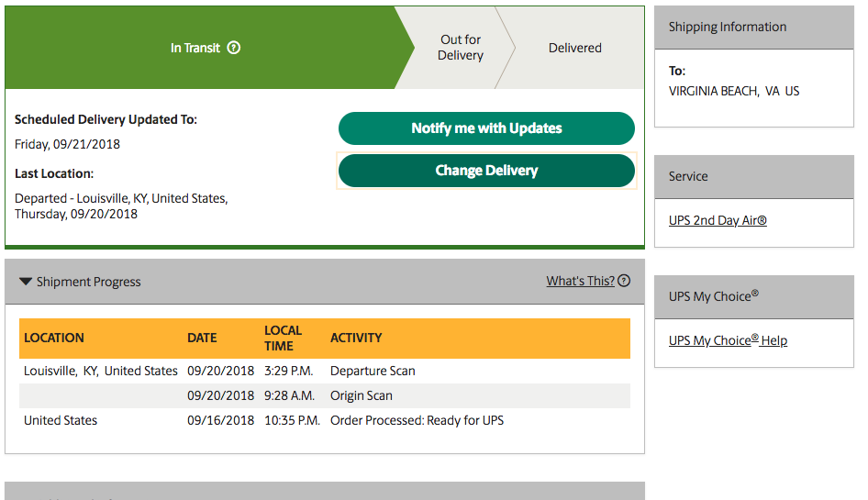Click the Change Delivery button

click(x=486, y=171)
